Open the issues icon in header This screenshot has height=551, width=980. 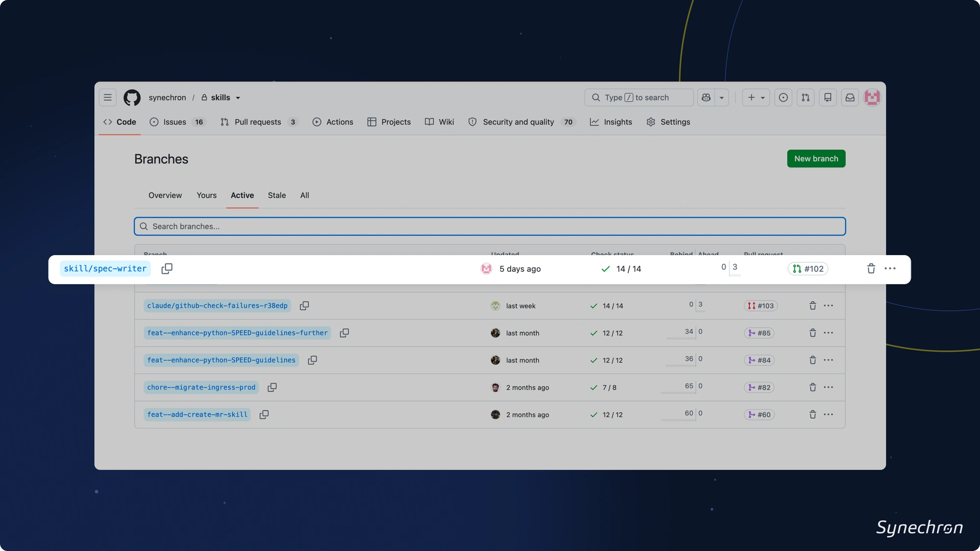[783, 97]
